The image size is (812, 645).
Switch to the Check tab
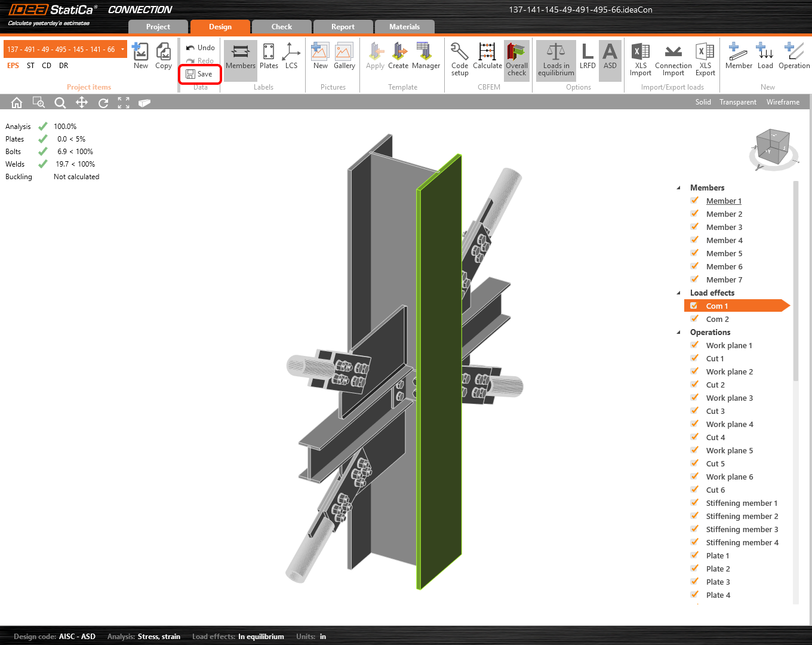(x=281, y=27)
